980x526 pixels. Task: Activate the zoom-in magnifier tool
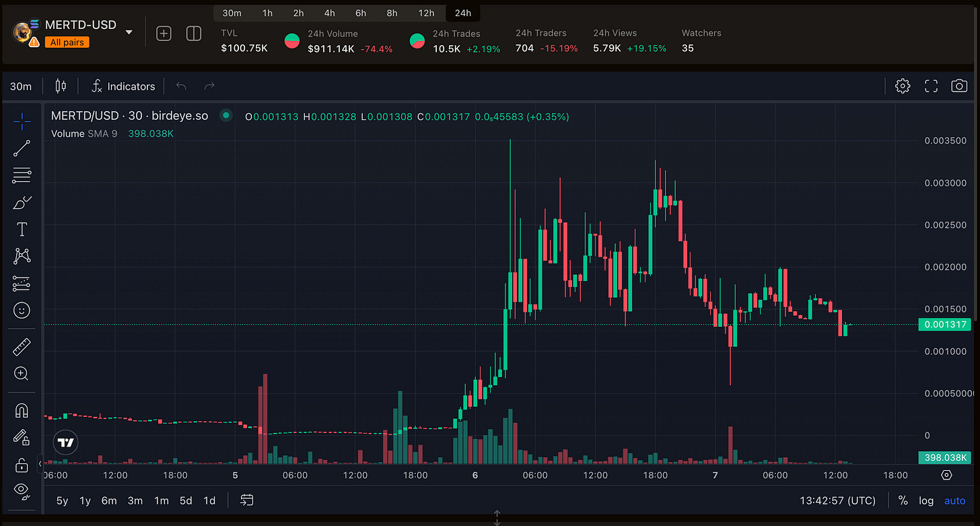22,374
